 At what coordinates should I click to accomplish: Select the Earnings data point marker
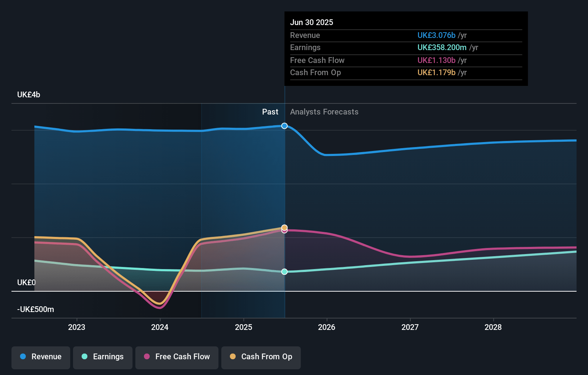pyautogui.click(x=284, y=272)
